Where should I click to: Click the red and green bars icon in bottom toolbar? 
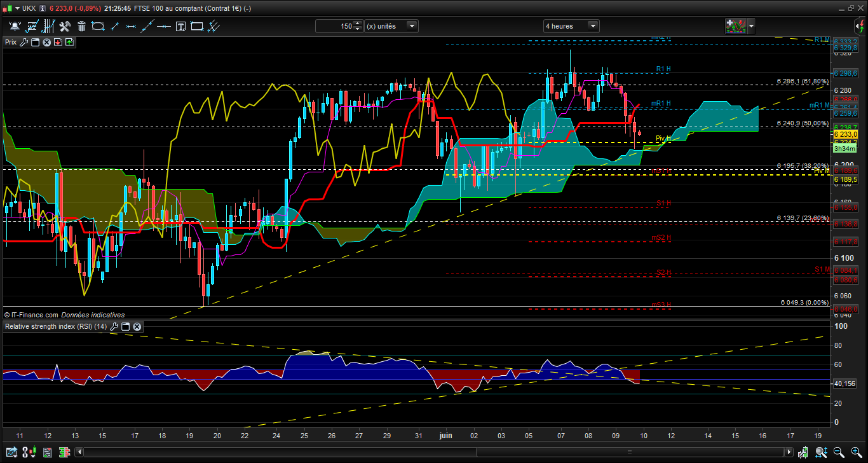(64, 452)
